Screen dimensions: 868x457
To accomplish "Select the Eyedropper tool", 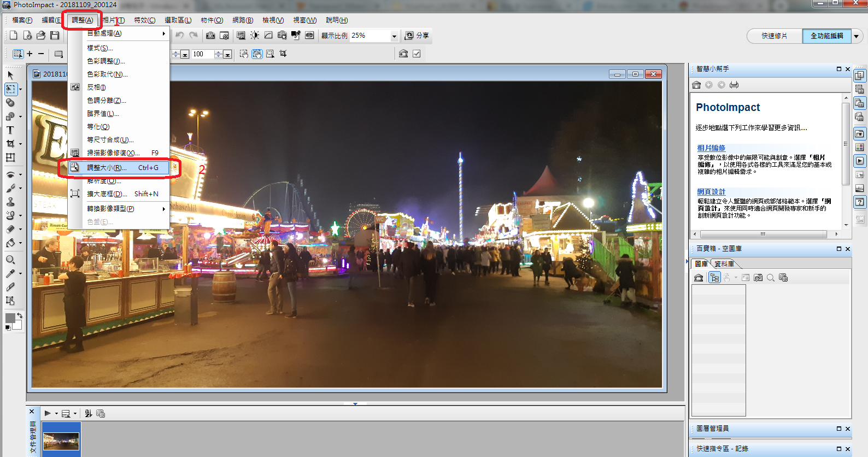I will [x=10, y=273].
